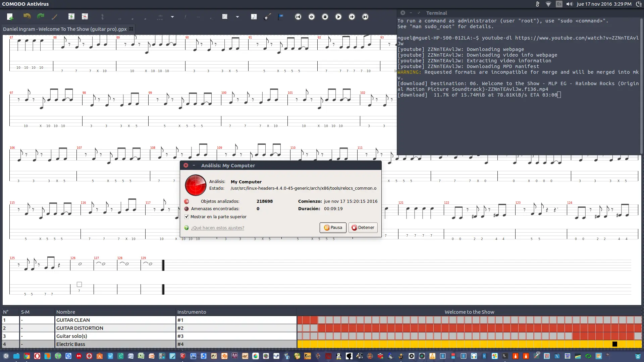Image resolution: width=644 pixels, height=362 pixels.
Task: Open '¿Qué hacen estos ajustes?' link
Action: pos(217,228)
